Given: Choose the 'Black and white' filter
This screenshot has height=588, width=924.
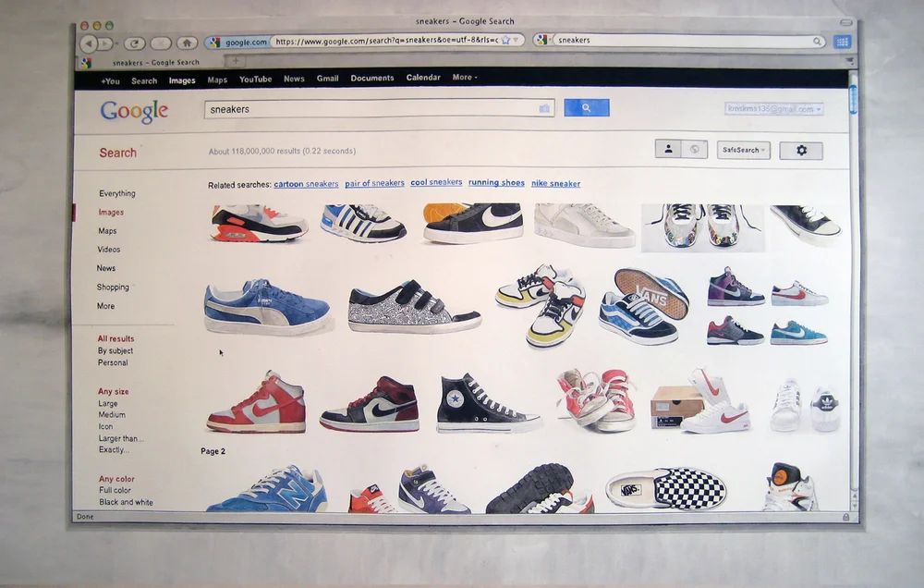Looking at the screenshot, I should (x=126, y=503).
